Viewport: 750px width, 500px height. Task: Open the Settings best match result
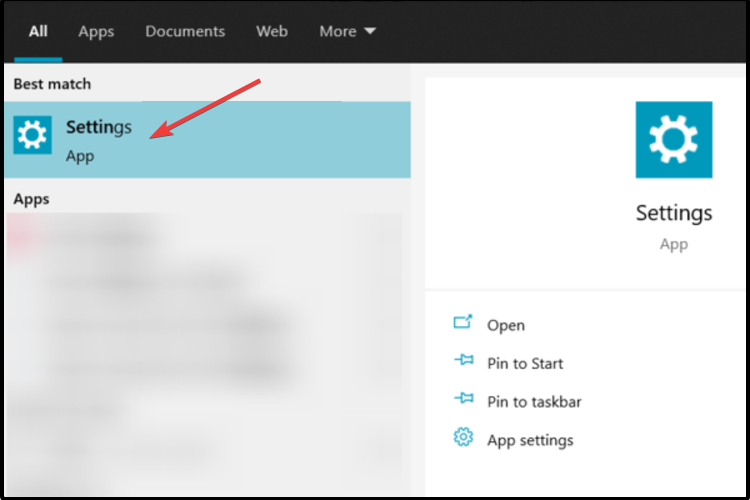(x=207, y=140)
